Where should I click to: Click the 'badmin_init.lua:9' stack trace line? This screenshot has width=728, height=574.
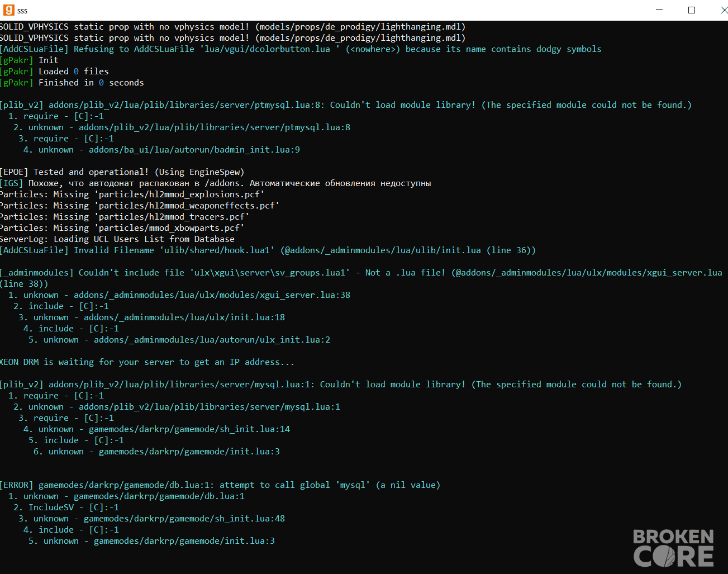pos(161,150)
